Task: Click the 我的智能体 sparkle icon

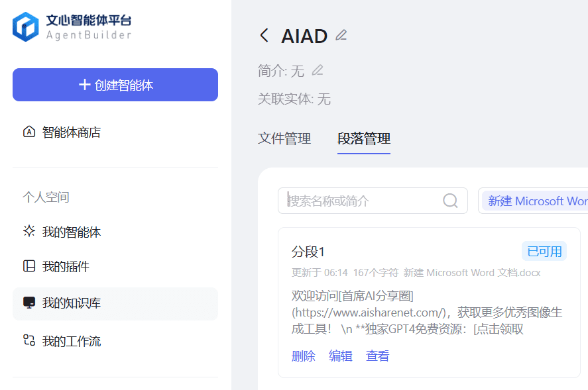Action: (x=29, y=231)
